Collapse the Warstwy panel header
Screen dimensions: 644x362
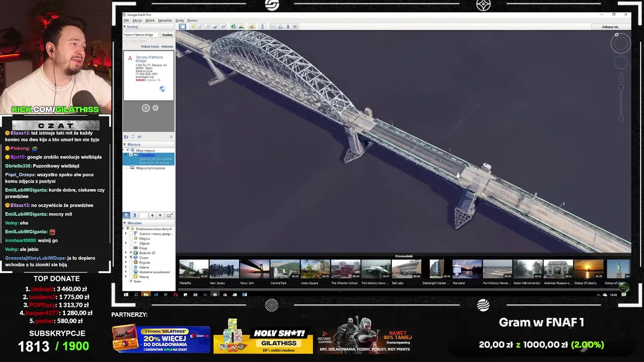(148, 223)
